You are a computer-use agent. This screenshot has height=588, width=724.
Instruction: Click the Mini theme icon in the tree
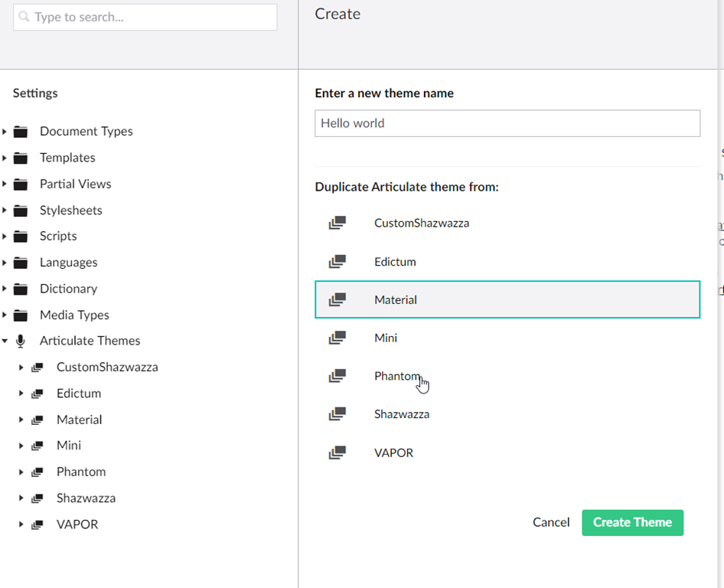click(38, 446)
